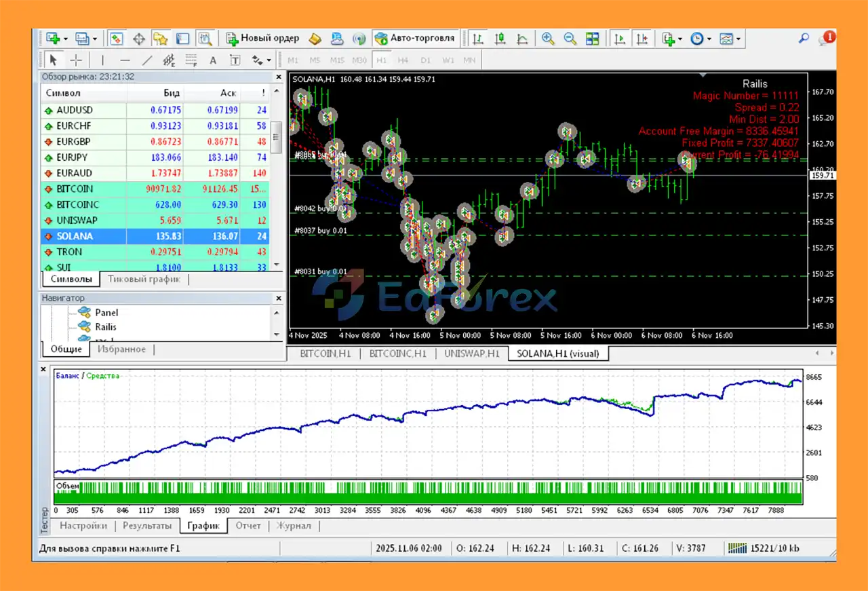Click the zoom out magnifier icon

click(570, 39)
